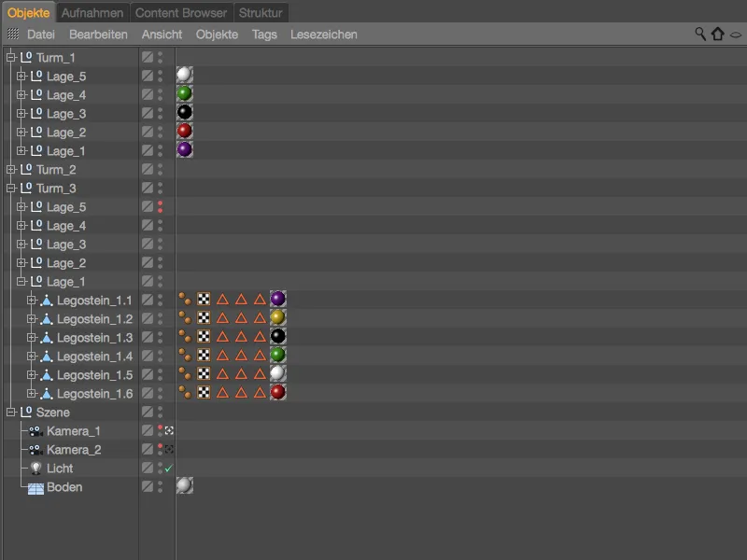Activate the Kamera_2 active camera toggle
This screenshot has height=560, width=747.
(169, 449)
